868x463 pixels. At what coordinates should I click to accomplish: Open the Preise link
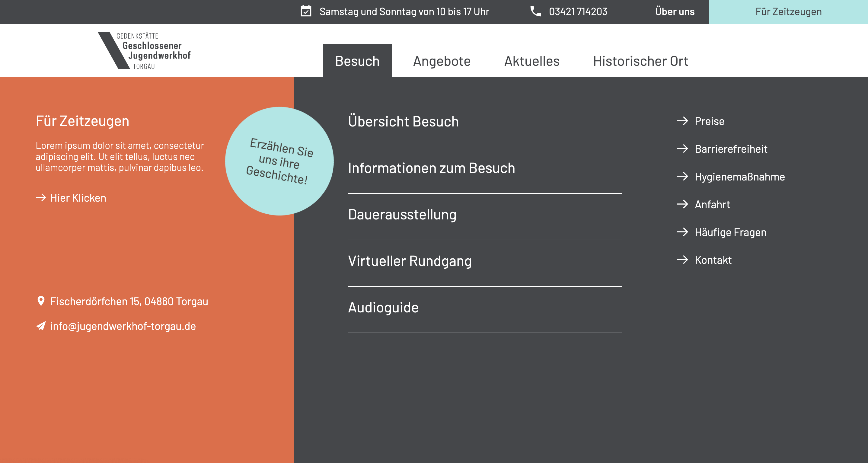pos(709,121)
